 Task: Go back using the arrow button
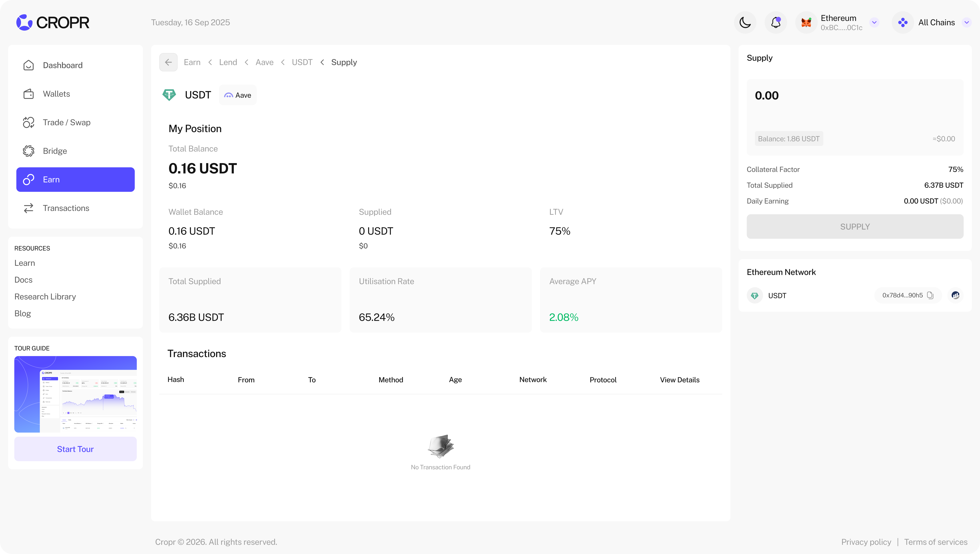[x=168, y=62]
